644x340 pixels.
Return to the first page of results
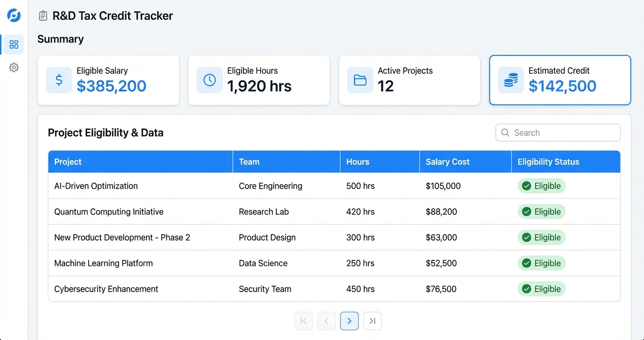pos(303,321)
